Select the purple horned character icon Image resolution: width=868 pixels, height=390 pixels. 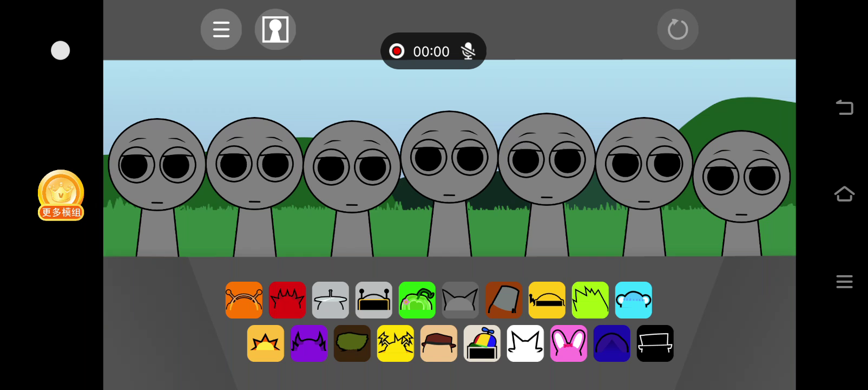pyautogui.click(x=308, y=343)
